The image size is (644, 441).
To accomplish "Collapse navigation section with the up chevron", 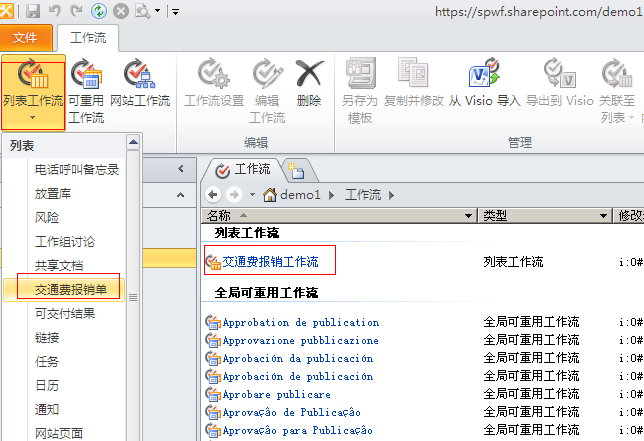I will click(x=181, y=195).
